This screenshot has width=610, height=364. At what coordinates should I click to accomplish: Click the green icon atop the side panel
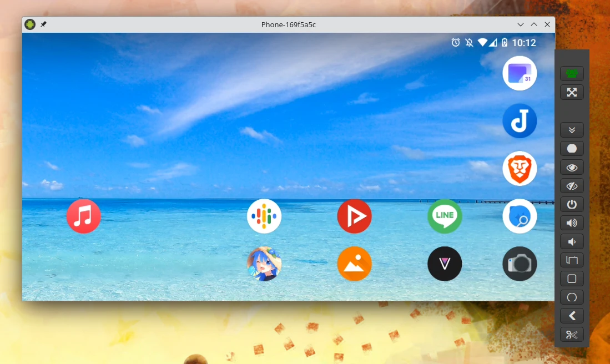pos(572,73)
